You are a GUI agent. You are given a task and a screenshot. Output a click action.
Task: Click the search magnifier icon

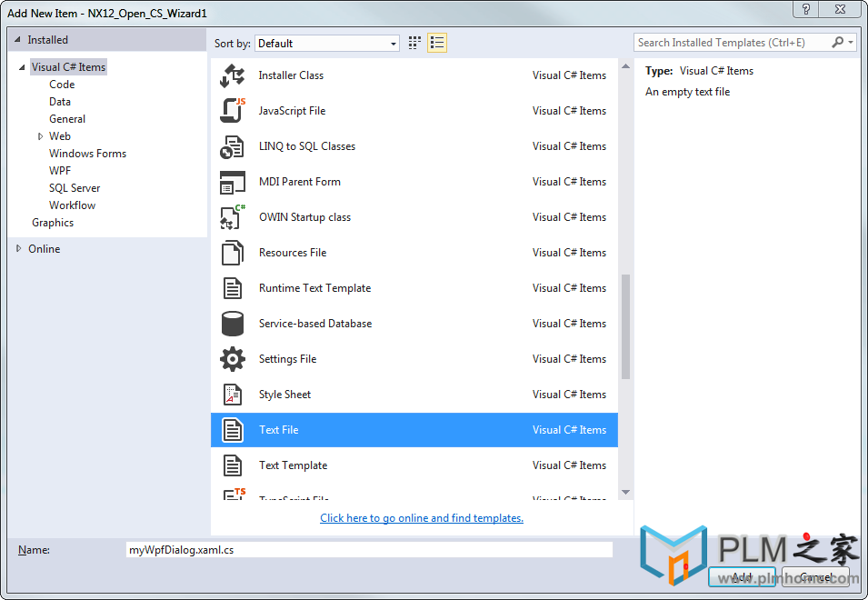click(x=838, y=42)
